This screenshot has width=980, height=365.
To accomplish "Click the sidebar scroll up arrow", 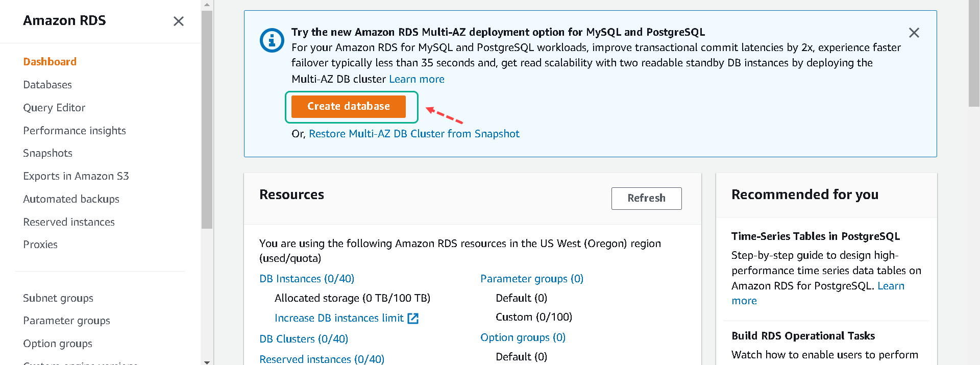I will 207,5.
